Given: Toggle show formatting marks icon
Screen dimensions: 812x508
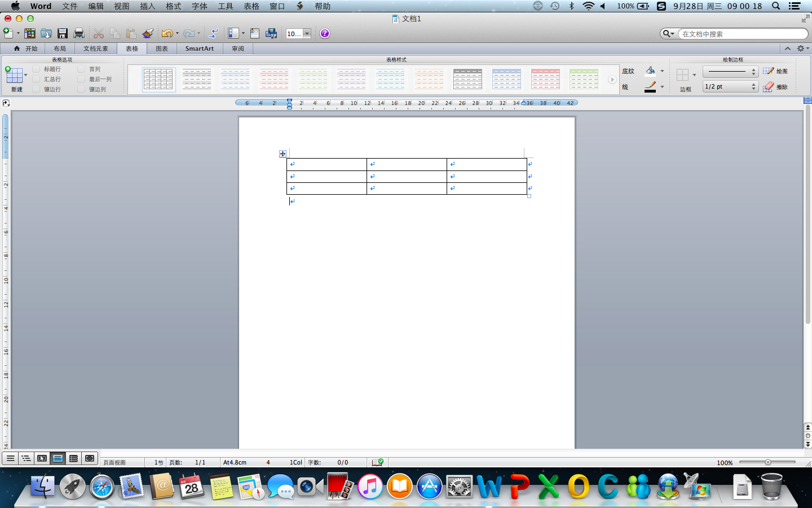Looking at the screenshot, I should click(x=213, y=33).
